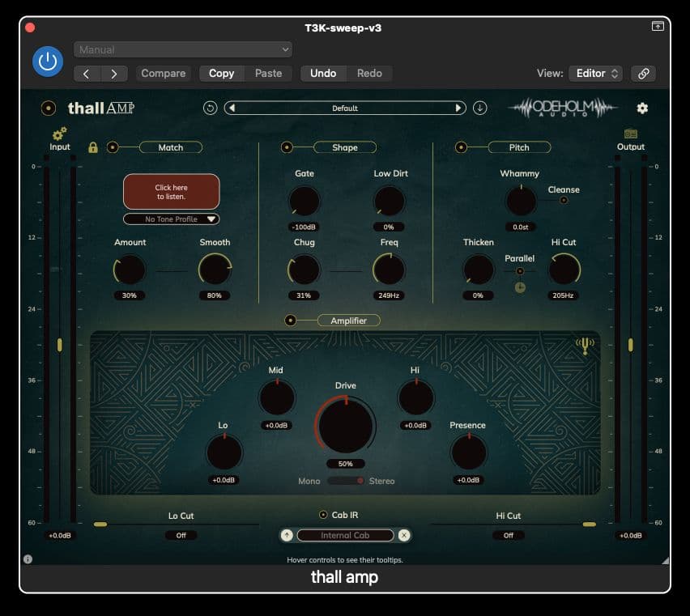Toggle the Amplifier section enable dot
Viewport: 690px width, 616px height.
click(291, 321)
